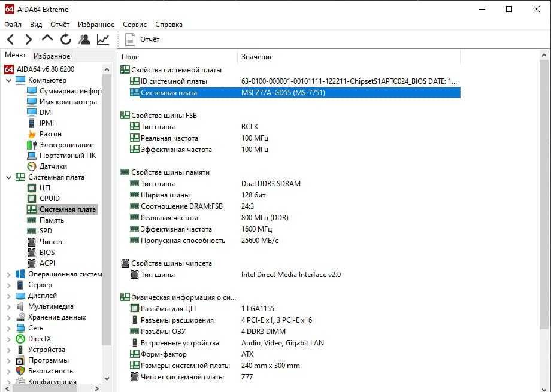Click the Forward navigation arrow
The height and width of the screenshot is (392, 551).
tap(29, 39)
